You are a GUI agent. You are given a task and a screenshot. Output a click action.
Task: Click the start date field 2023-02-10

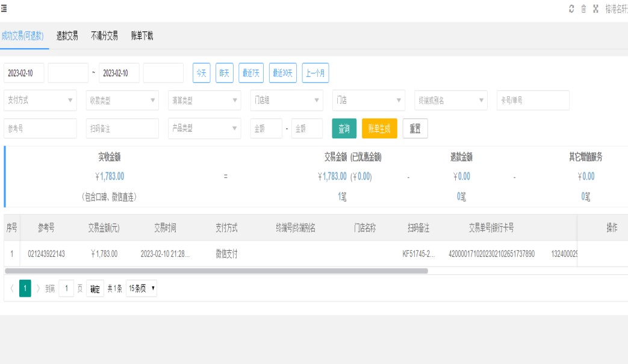click(x=23, y=73)
